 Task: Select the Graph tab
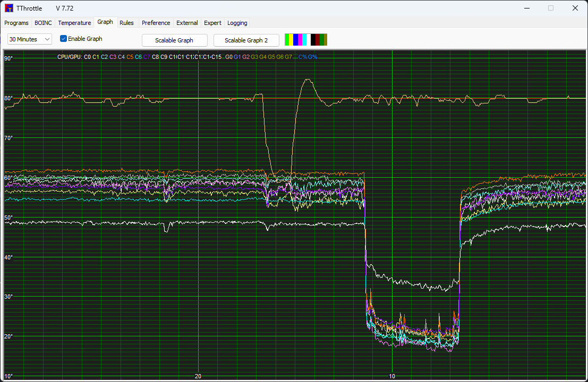click(x=105, y=22)
